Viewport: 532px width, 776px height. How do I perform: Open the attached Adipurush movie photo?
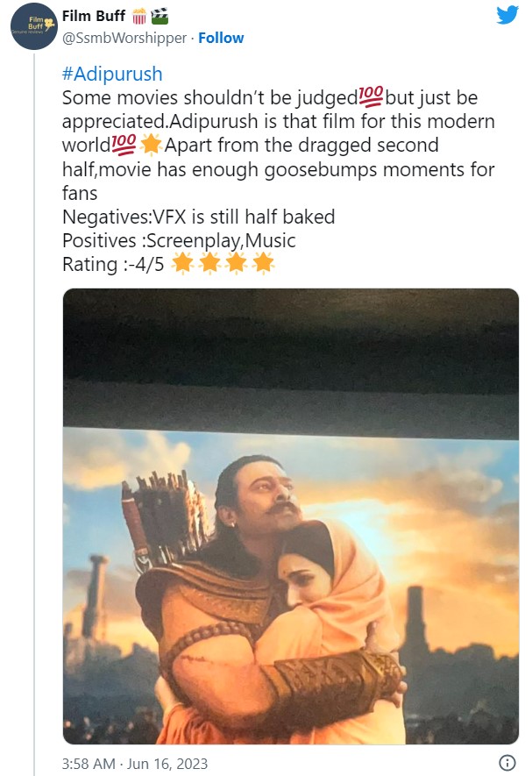(x=290, y=516)
